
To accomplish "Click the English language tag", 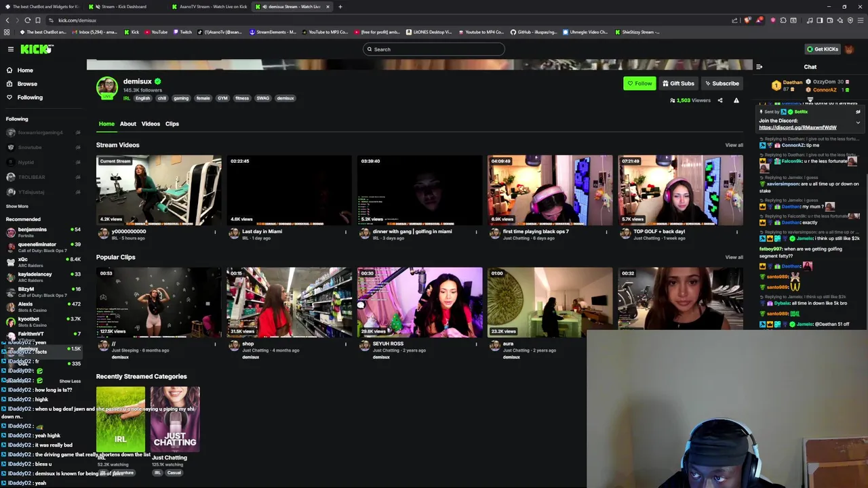I will [142, 98].
